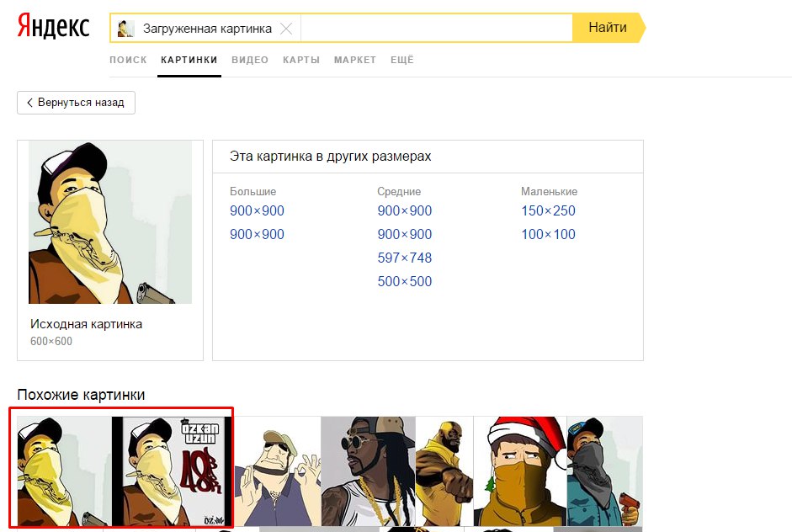Go to the Маркет tab
The width and height of the screenshot is (792, 532).
point(355,60)
